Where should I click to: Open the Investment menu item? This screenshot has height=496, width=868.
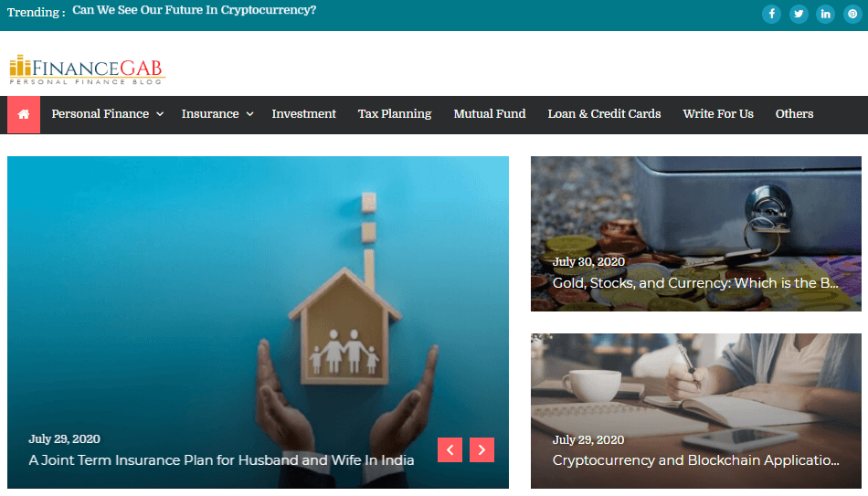[x=303, y=114]
